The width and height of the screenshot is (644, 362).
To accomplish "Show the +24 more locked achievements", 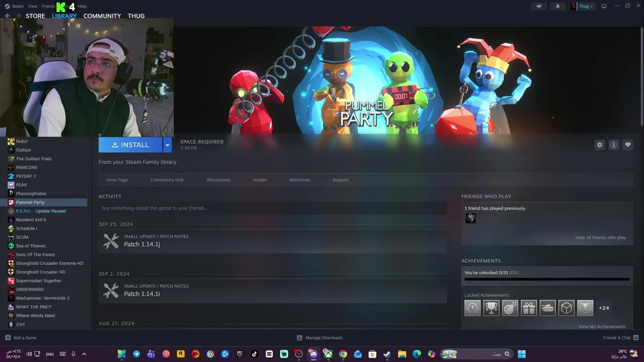I will pos(604,308).
